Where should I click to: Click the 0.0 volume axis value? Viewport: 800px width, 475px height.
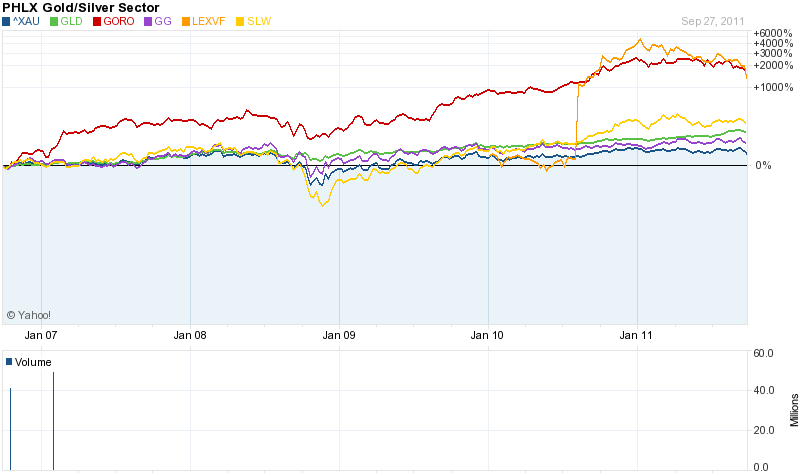point(761,467)
